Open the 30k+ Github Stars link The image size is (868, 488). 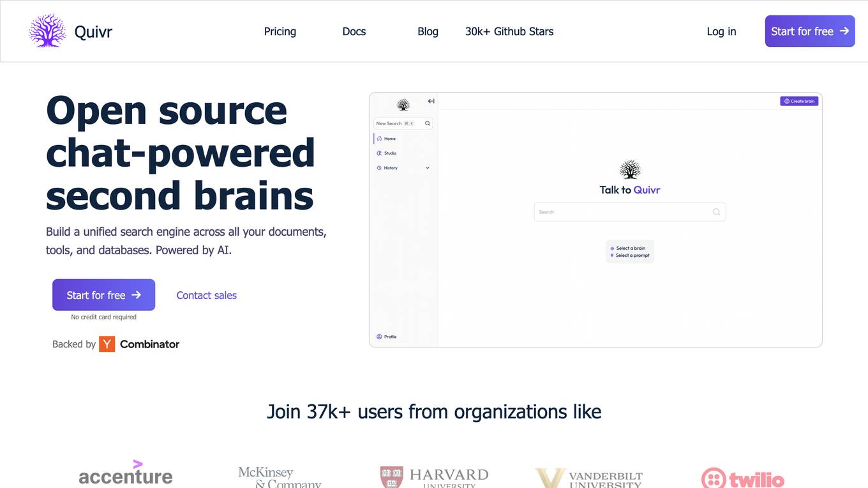(509, 31)
